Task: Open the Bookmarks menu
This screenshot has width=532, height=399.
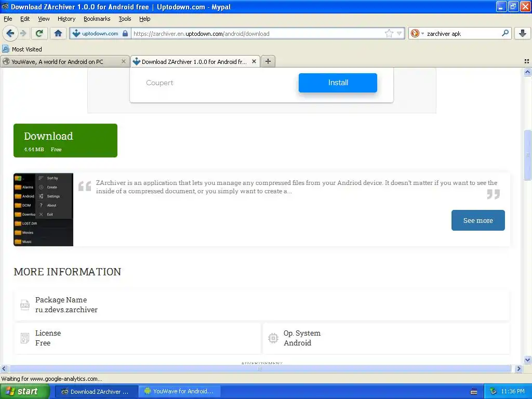Action: (x=97, y=19)
